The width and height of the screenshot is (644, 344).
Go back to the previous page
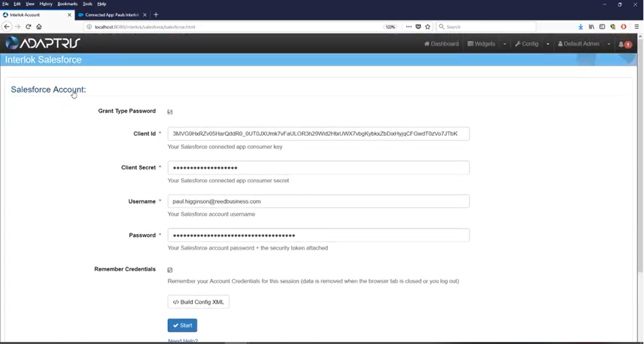[x=7, y=27]
